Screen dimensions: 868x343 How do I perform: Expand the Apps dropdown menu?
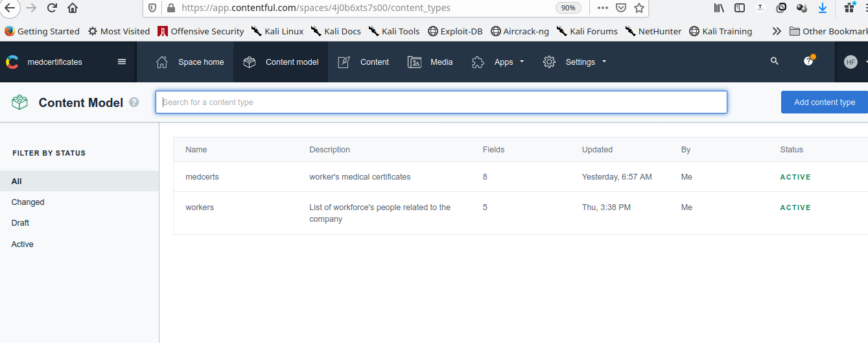pos(498,62)
